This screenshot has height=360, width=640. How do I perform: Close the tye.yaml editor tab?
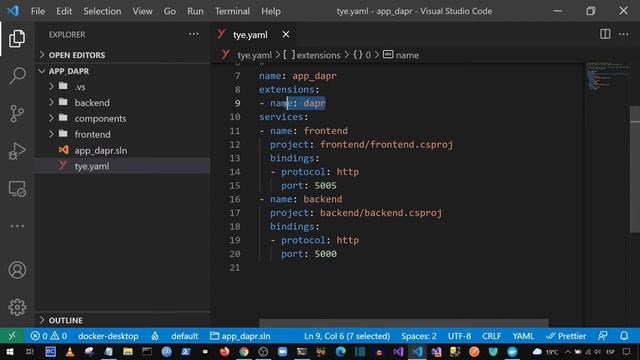[x=286, y=35]
